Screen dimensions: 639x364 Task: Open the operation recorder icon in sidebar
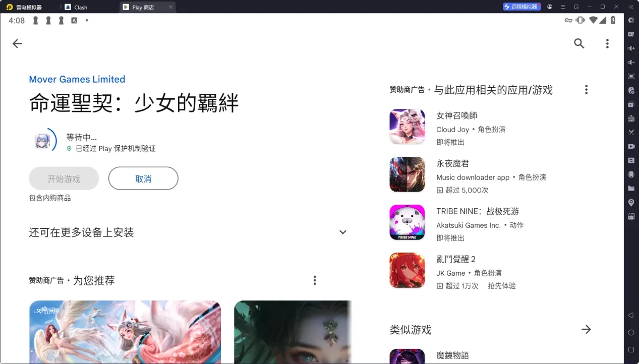click(x=631, y=90)
